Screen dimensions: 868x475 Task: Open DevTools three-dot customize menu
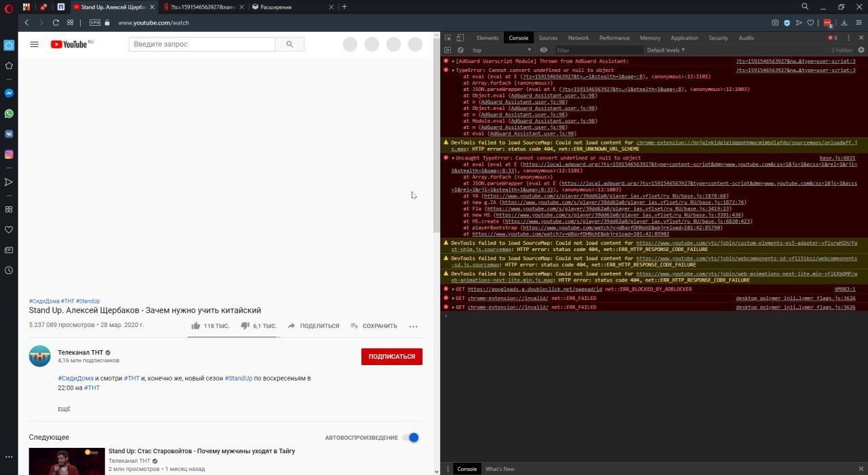coord(848,38)
